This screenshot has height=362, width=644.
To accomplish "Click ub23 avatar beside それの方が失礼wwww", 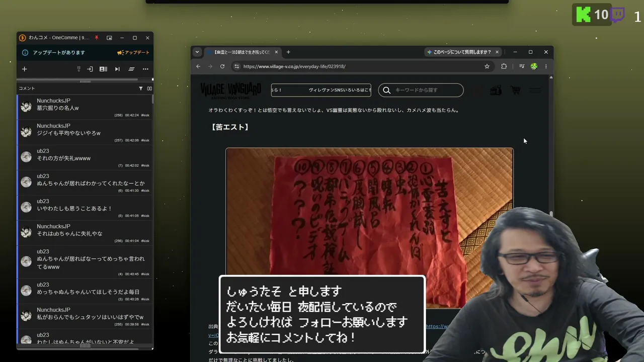I will [26, 157].
